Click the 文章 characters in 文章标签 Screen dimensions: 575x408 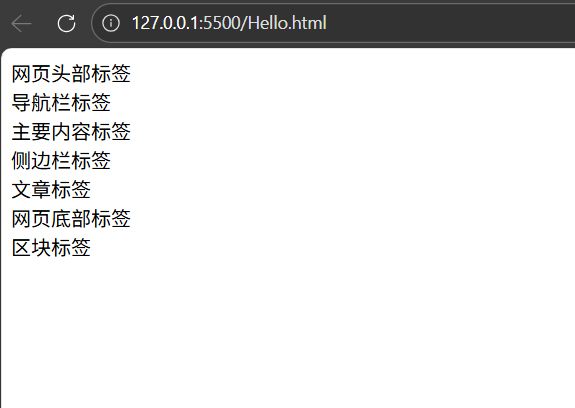(x=32, y=190)
